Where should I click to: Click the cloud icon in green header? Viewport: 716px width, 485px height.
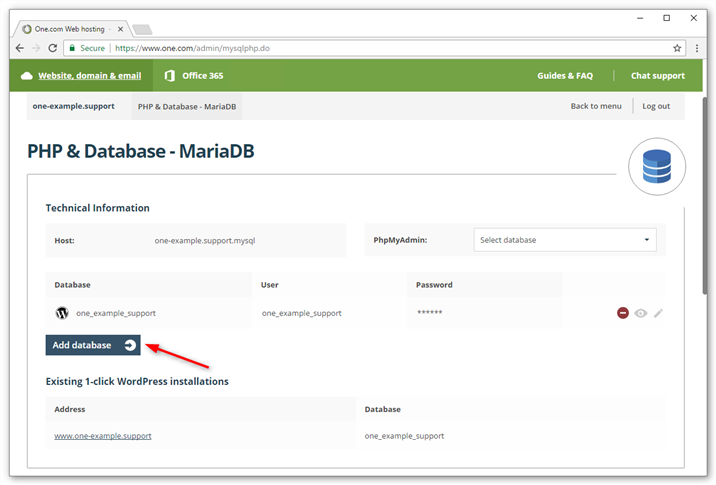tap(26, 76)
